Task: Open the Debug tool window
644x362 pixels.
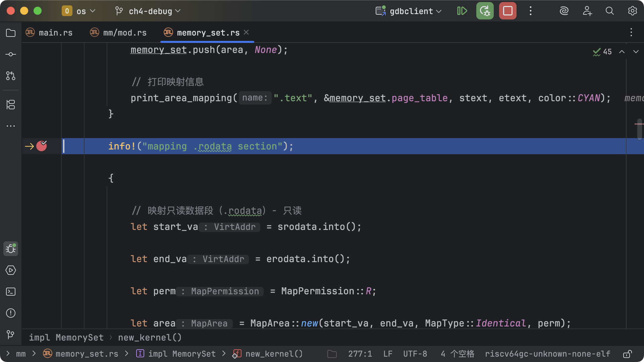Action: [x=11, y=249]
